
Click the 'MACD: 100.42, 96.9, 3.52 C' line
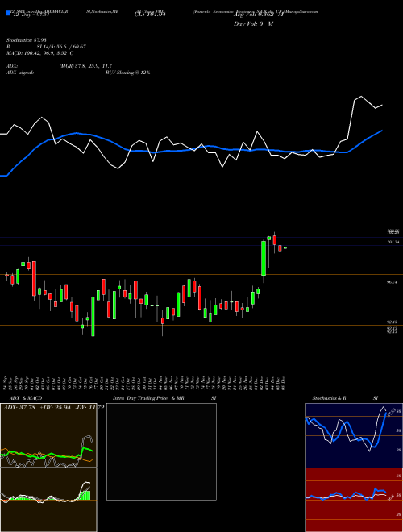39,53
